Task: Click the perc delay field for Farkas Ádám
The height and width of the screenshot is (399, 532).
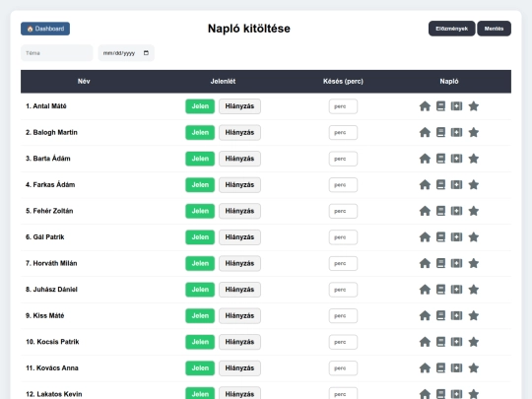Action: 343,184
